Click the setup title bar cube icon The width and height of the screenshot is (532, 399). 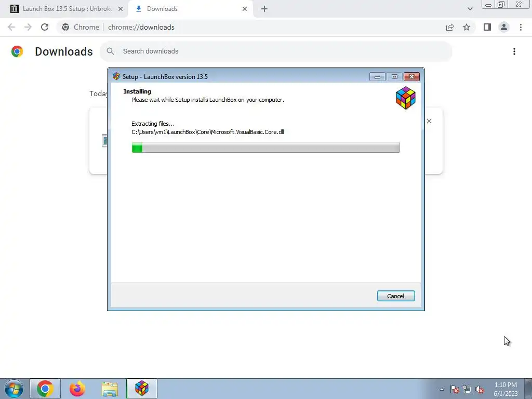pyautogui.click(x=116, y=76)
